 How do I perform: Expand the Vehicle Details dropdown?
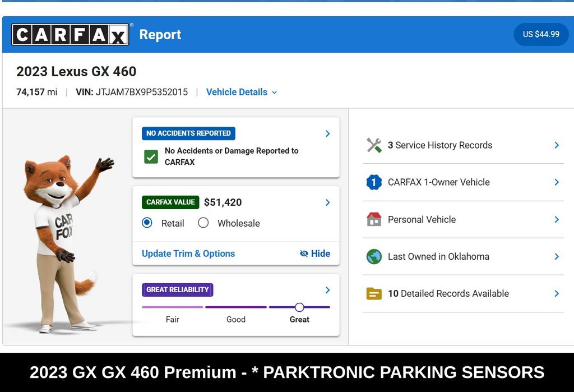pos(241,92)
